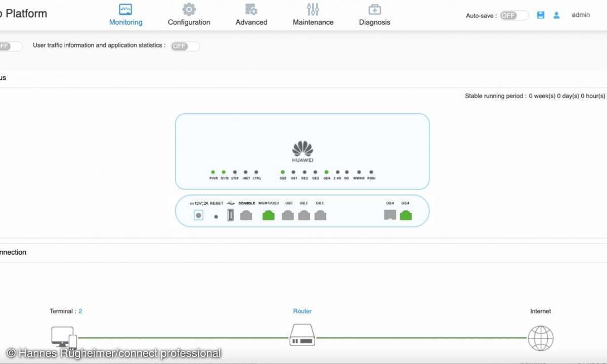Select the green MGMT/GE0 port
The image size is (607, 364).
[x=269, y=215]
